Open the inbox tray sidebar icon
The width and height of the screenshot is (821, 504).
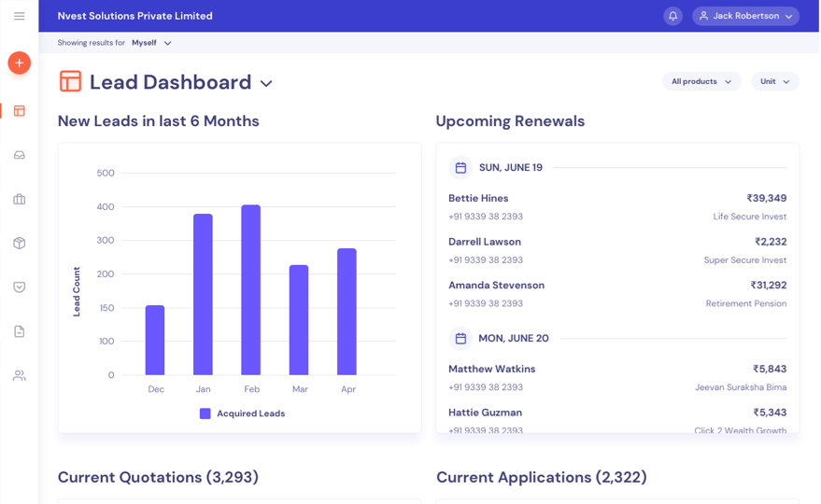19,155
